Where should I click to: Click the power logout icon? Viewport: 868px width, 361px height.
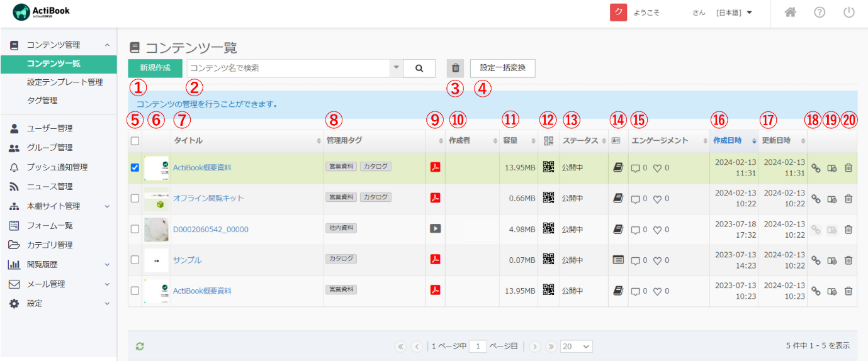pyautogui.click(x=848, y=13)
